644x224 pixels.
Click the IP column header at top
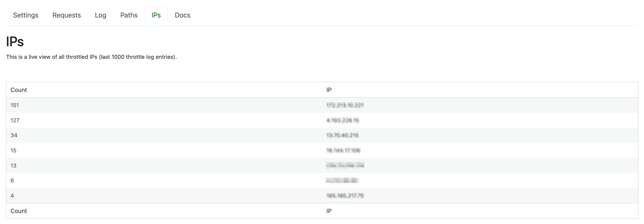point(329,90)
